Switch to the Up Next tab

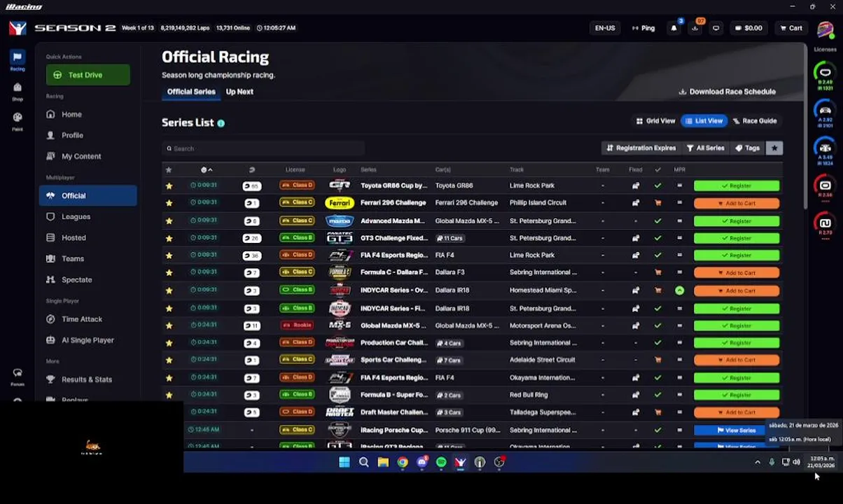point(239,92)
